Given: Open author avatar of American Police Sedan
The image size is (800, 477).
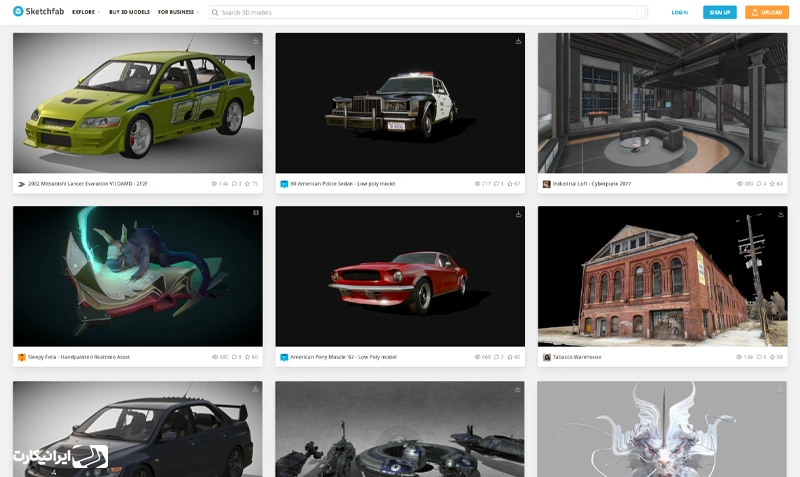Looking at the screenshot, I should (x=284, y=184).
